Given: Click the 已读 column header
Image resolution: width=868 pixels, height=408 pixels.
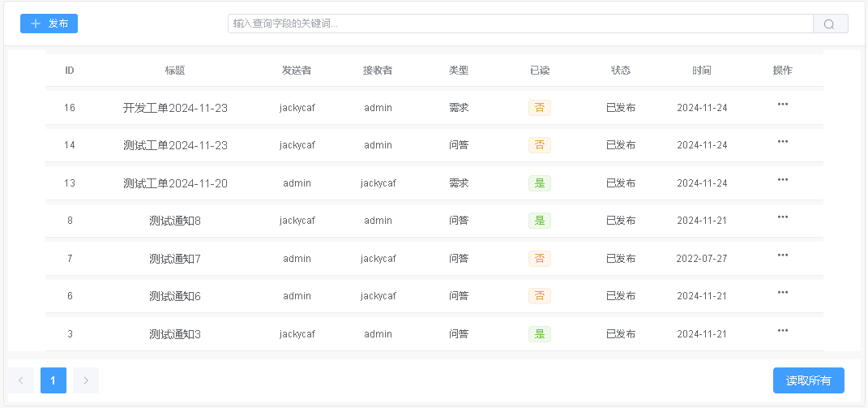Looking at the screenshot, I should click(539, 71).
